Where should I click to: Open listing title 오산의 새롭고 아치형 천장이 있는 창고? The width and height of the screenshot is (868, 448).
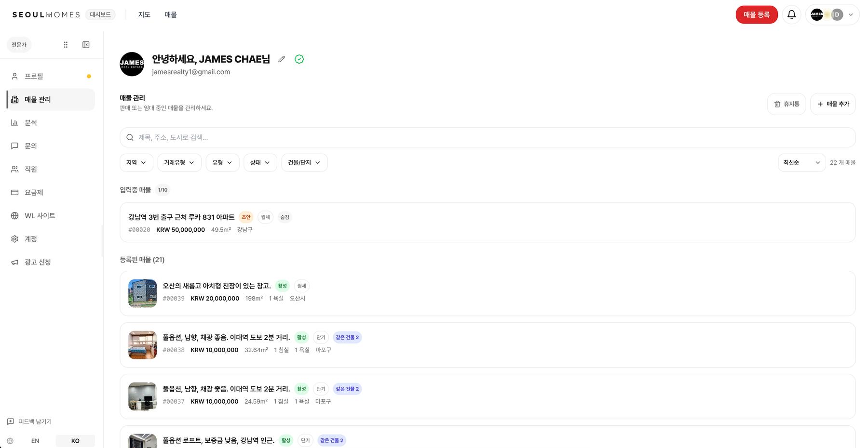[217, 286]
